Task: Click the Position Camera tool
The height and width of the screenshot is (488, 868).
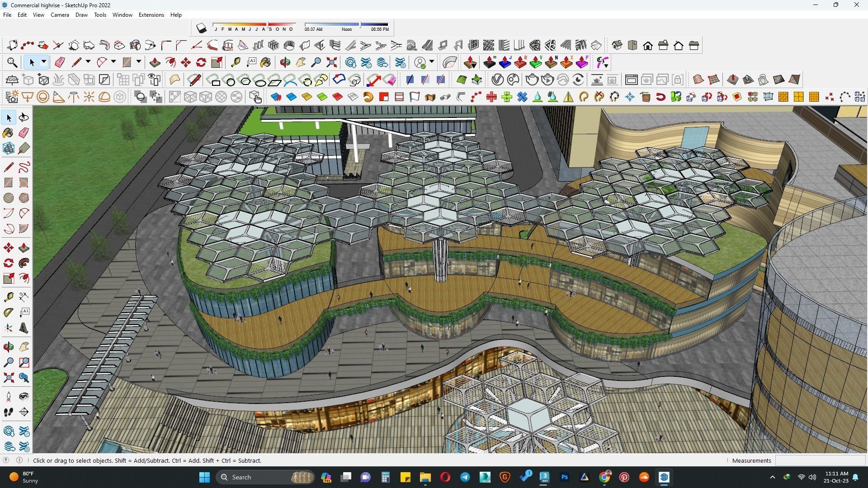Action: click(x=9, y=397)
